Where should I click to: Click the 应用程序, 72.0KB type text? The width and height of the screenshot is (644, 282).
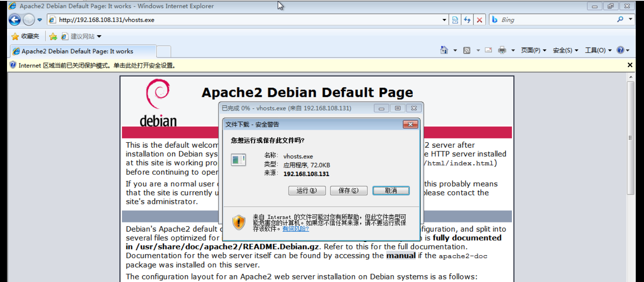click(306, 165)
